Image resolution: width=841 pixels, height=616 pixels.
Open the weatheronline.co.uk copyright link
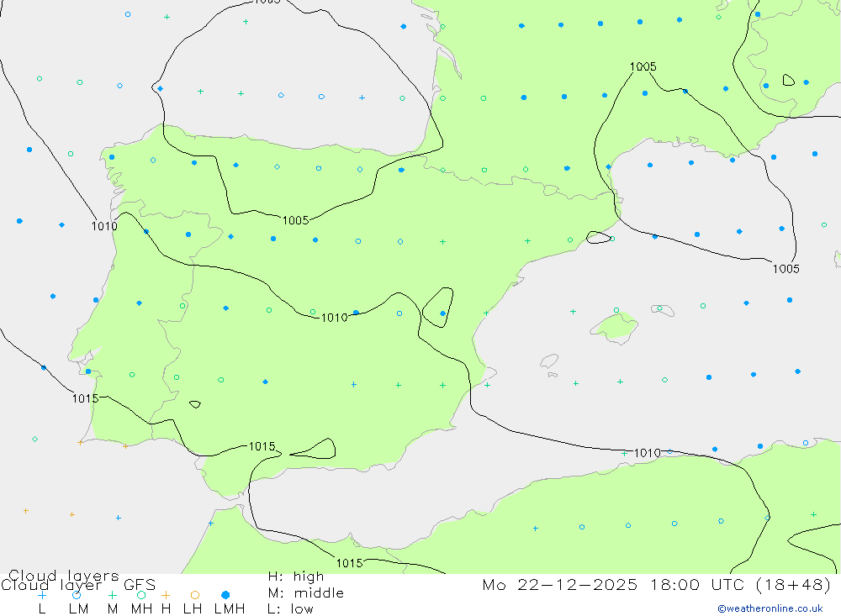pos(770,608)
